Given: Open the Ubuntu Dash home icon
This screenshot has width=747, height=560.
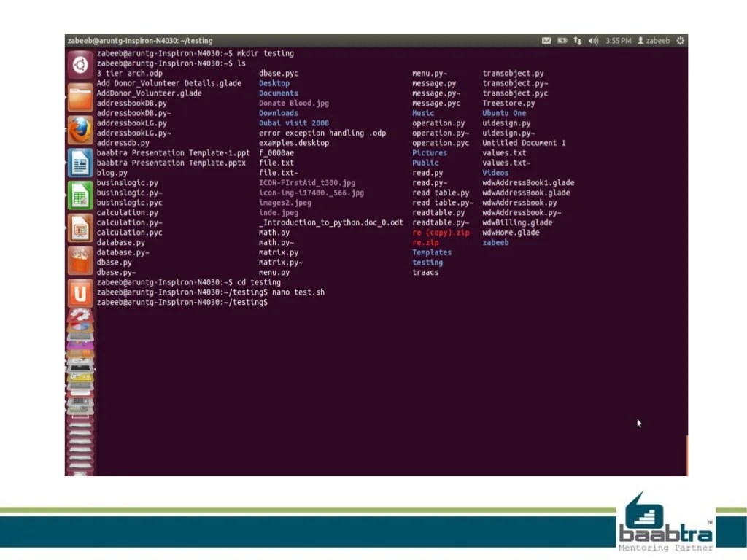Looking at the screenshot, I should pyautogui.click(x=80, y=63).
